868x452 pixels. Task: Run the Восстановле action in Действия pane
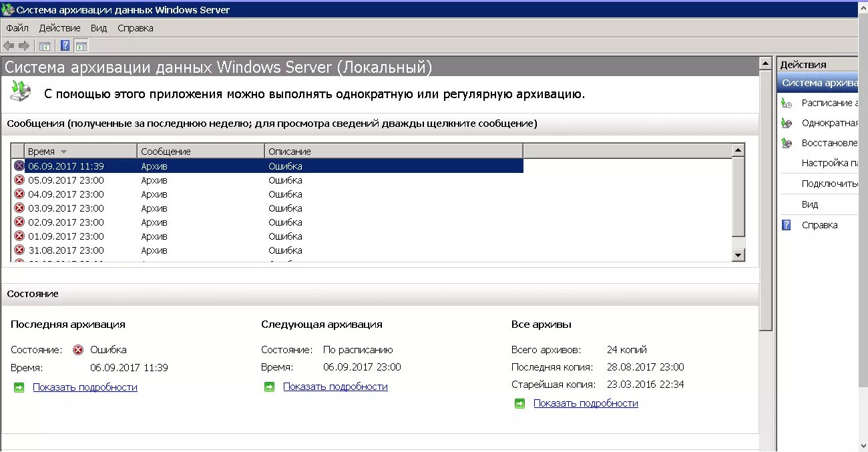tap(829, 143)
